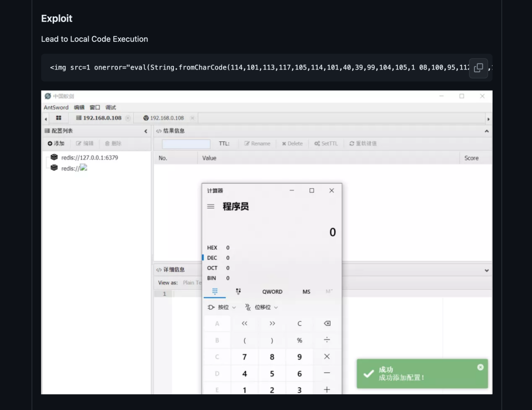Maximize the calculator window
Viewport: 532px width, 410px height.
click(x=312, y=190)
